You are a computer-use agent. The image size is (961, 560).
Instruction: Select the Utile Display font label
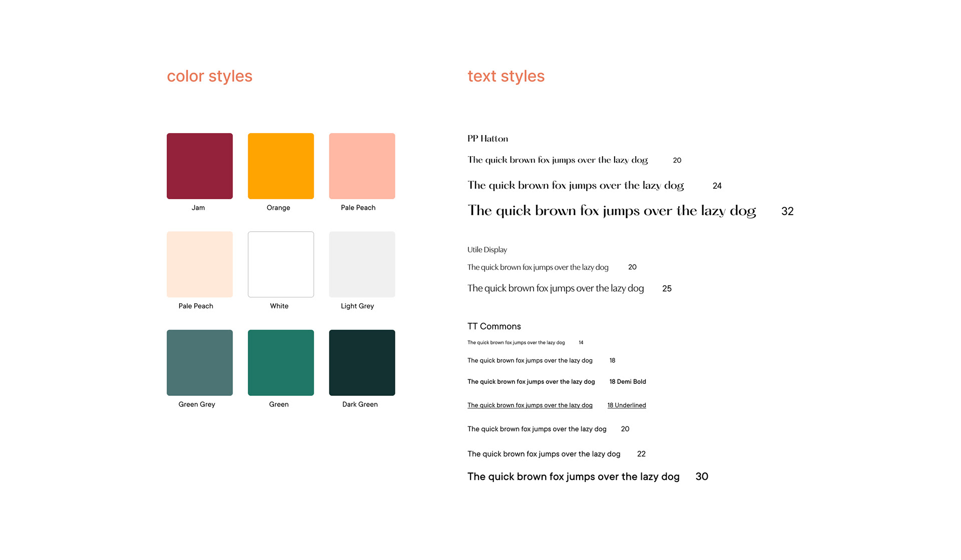(487, 250)
